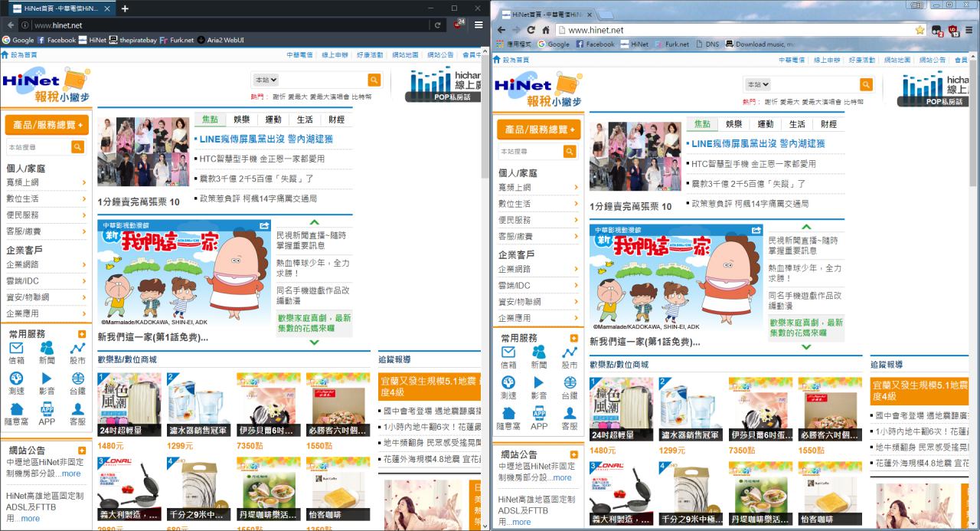The width and height of the screenshot is (980, 531).
Task: Switch to the 財經 tab in Firefox page
Action: (336, 120)
